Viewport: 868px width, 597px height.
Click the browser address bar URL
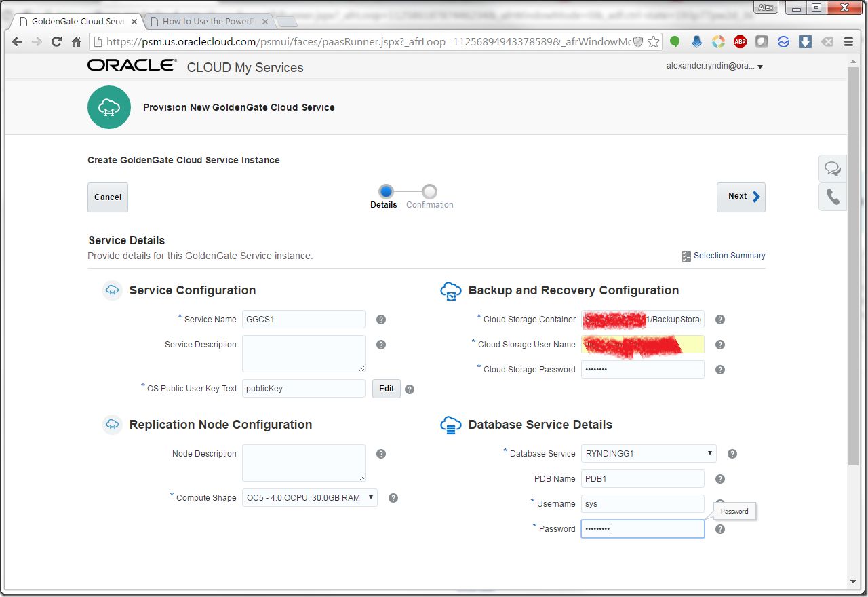(x=368, y=42)
